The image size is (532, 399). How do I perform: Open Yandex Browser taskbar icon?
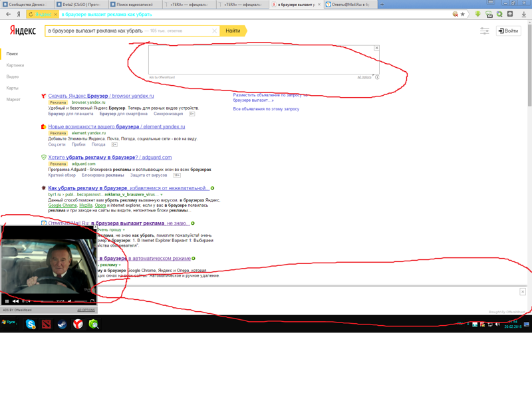pyautogui.click(x=78, y=324)
